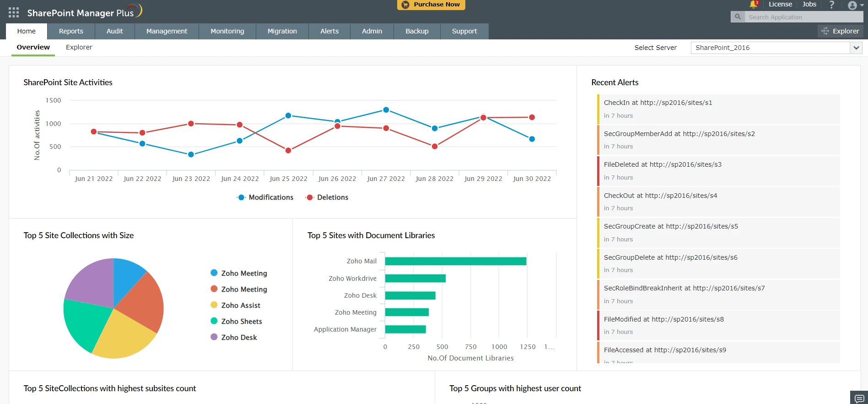Open the help question mark icon
868x404 pixels.
832,5
